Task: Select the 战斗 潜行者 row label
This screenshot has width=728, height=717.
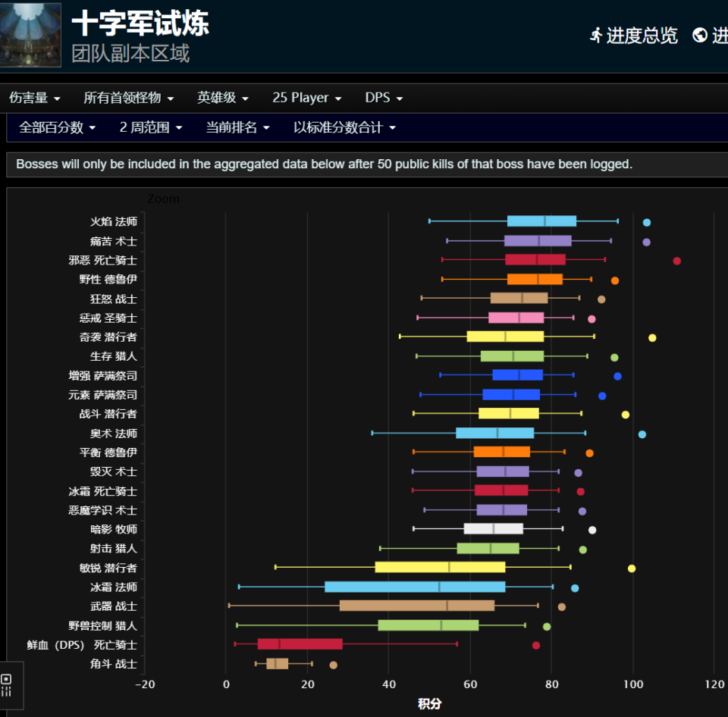Action: (108, 414)
